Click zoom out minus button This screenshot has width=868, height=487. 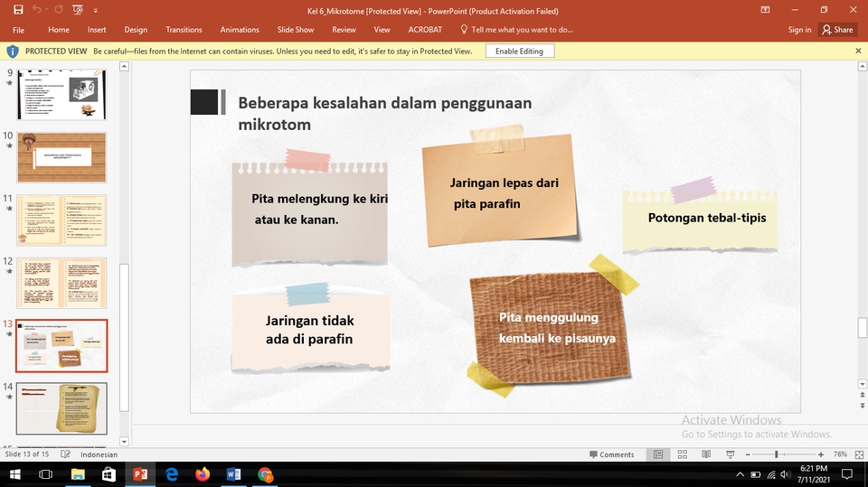(x=748, y=454)
